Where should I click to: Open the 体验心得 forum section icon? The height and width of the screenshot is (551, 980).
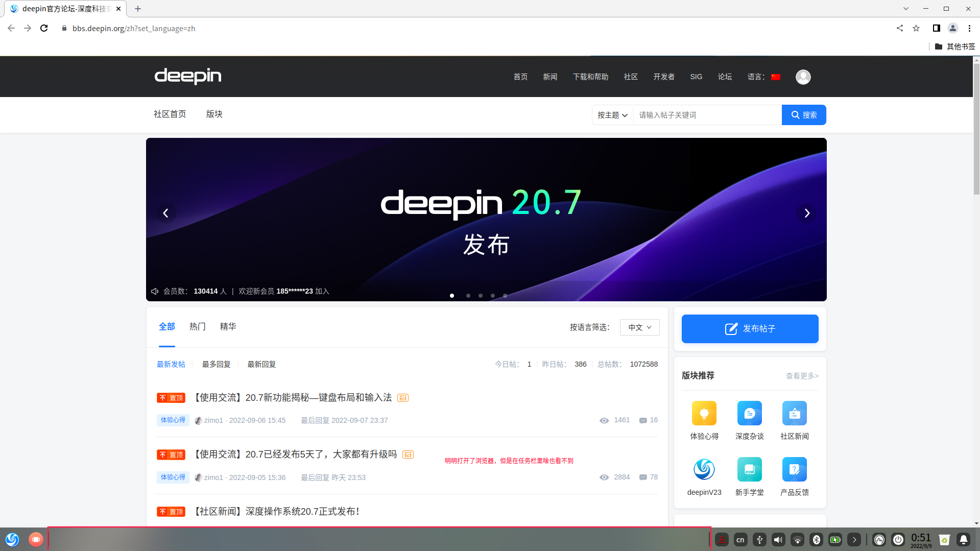coord(704,414)
